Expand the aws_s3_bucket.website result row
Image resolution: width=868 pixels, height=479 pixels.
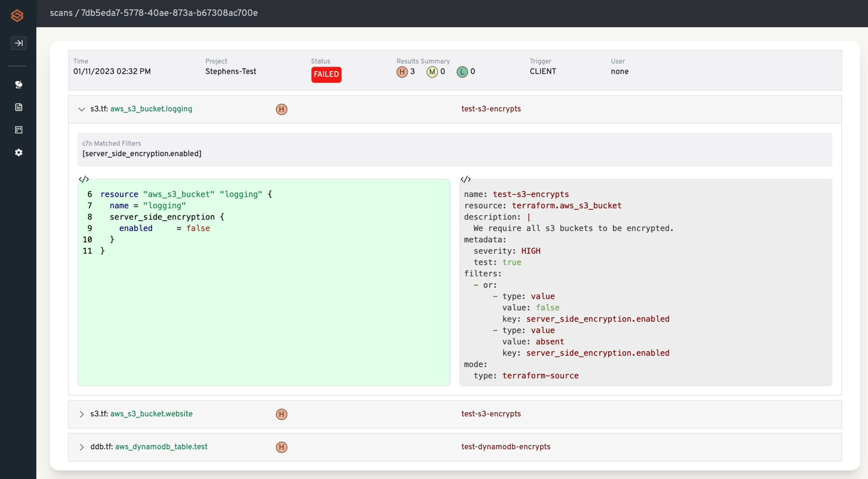click(x=81, y=414)
